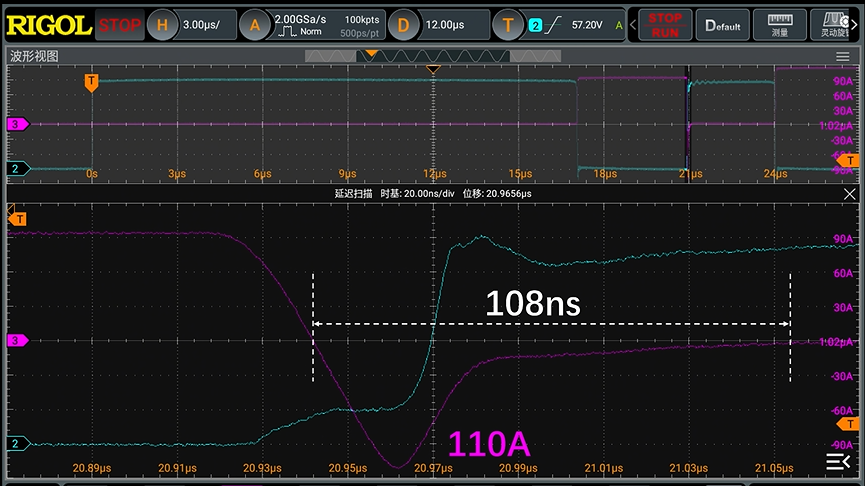
Task: Click the 12.00µs delay value
Action: [445, 25]
